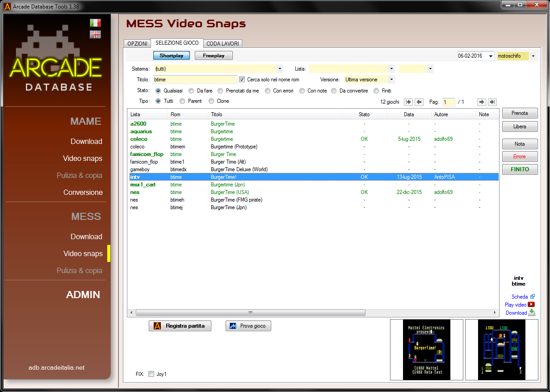550x392 pixels.
Task: Open the Scheda link
Action: point(519,297)
